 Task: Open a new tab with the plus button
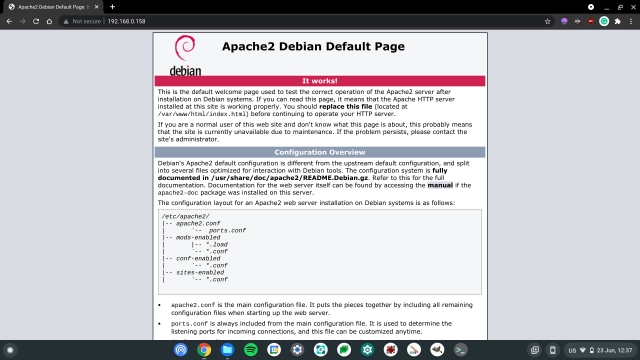112,7
